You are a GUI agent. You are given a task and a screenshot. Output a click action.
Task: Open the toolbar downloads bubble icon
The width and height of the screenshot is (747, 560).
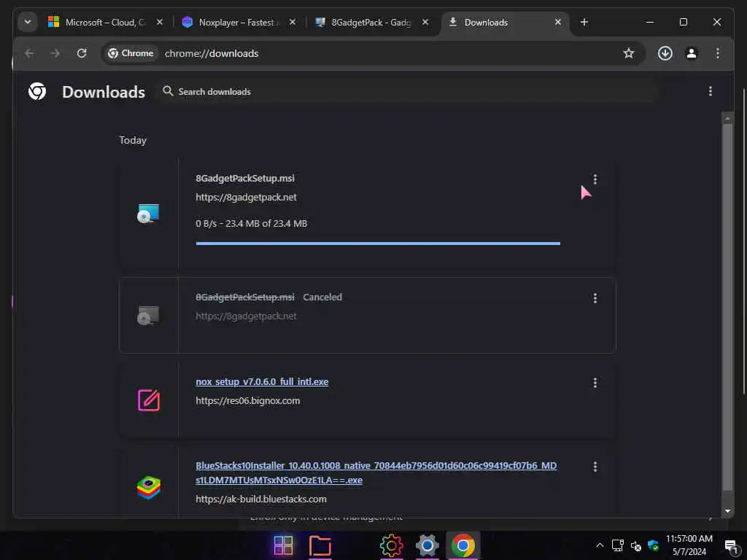pyautogui.click(x=665, y=53)
